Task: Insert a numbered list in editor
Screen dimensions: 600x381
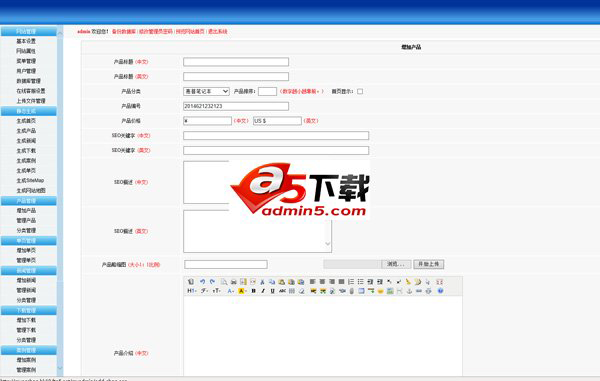Action: [x=351, y=282]
